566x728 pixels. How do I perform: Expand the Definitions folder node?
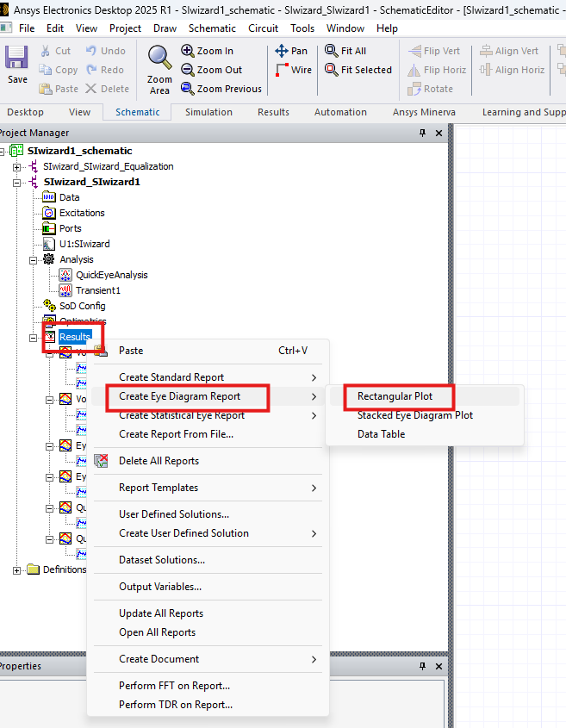tap(16, 570)
